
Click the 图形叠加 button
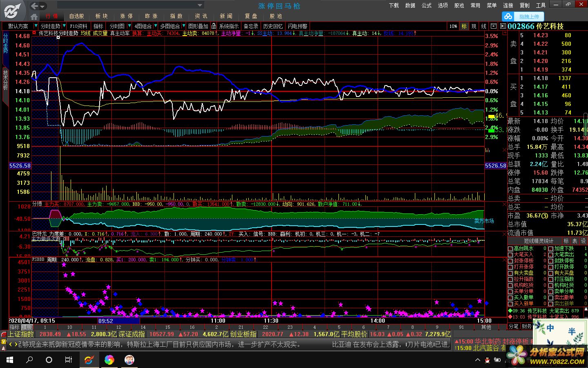(x=198, y=26)
